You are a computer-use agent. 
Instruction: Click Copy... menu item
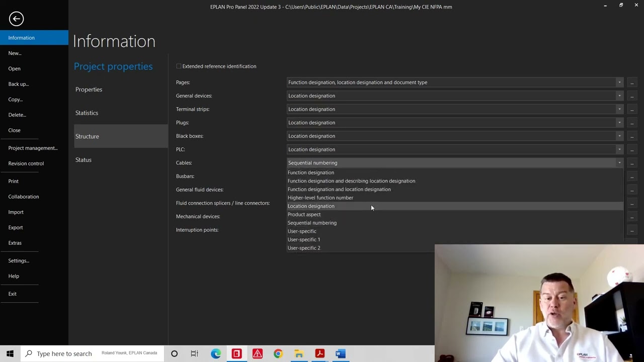[x=34, y=100]
